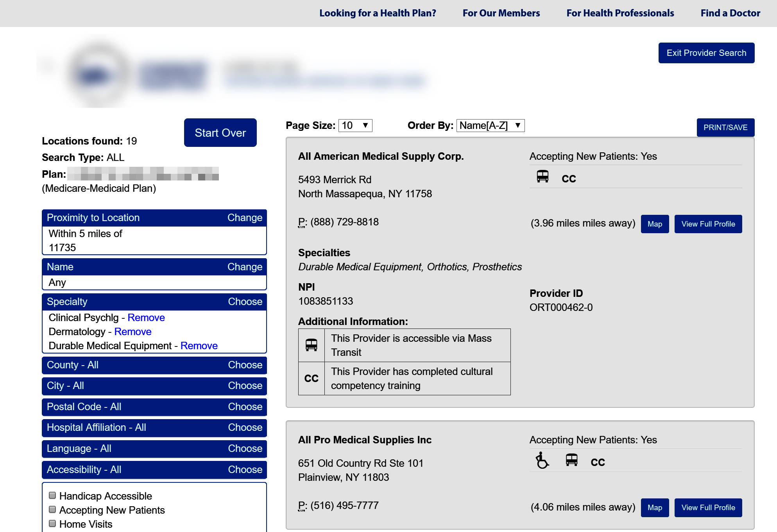View full profile of All American Medical Supply
The height and width of the screenshot is (532, 777).
(x=708, y=224)
